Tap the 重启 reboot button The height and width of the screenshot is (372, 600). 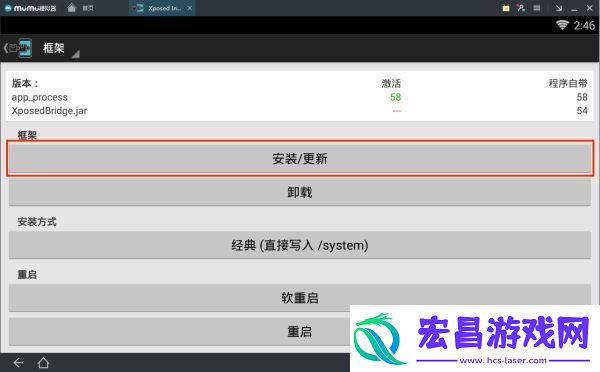click(300, 331)
